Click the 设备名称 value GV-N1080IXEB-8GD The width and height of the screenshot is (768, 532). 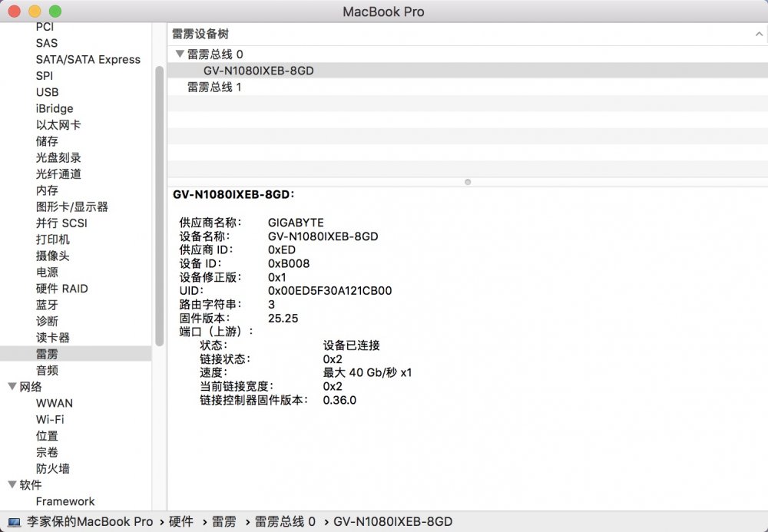pyautogui.click(x=323, y=236)
